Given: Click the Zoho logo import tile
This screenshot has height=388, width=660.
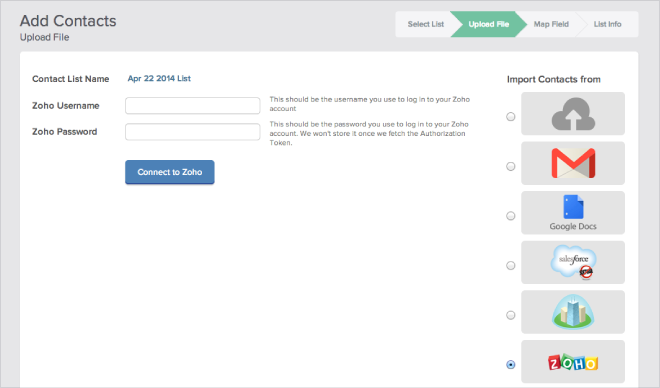Looking at the screenshot, I should coord(573,362).
